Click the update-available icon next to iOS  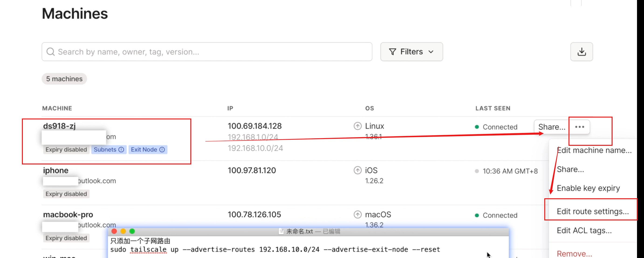click(357, 170)
